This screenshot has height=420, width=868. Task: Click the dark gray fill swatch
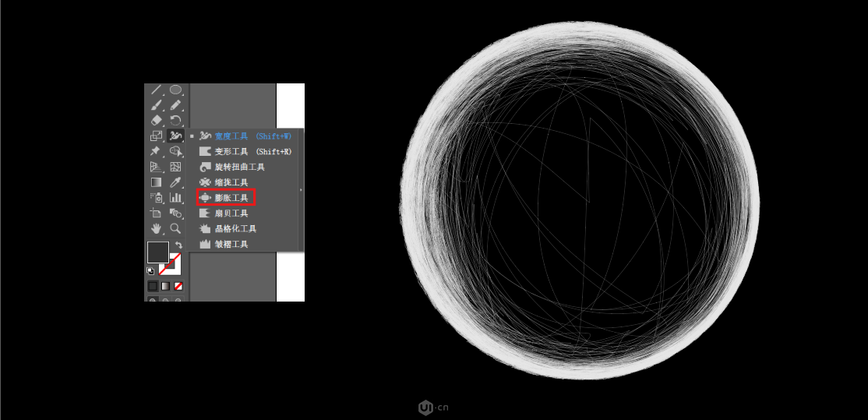(157, 252)
